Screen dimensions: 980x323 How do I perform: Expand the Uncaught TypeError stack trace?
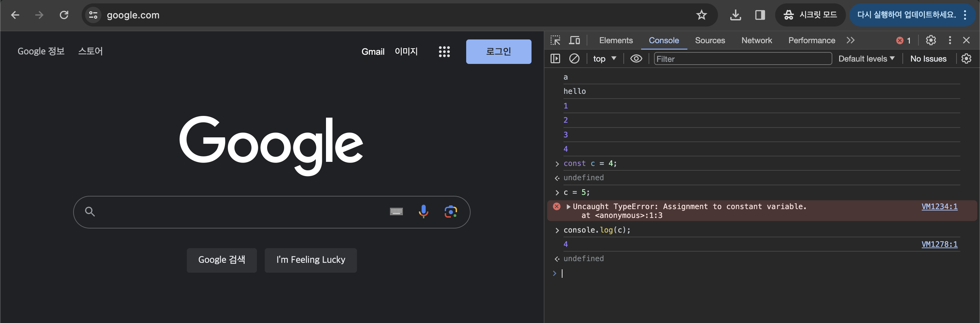coord(568,207)
